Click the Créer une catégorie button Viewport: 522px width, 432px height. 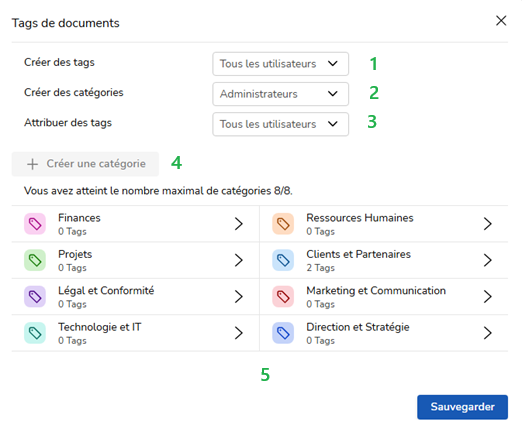[85, 164]
